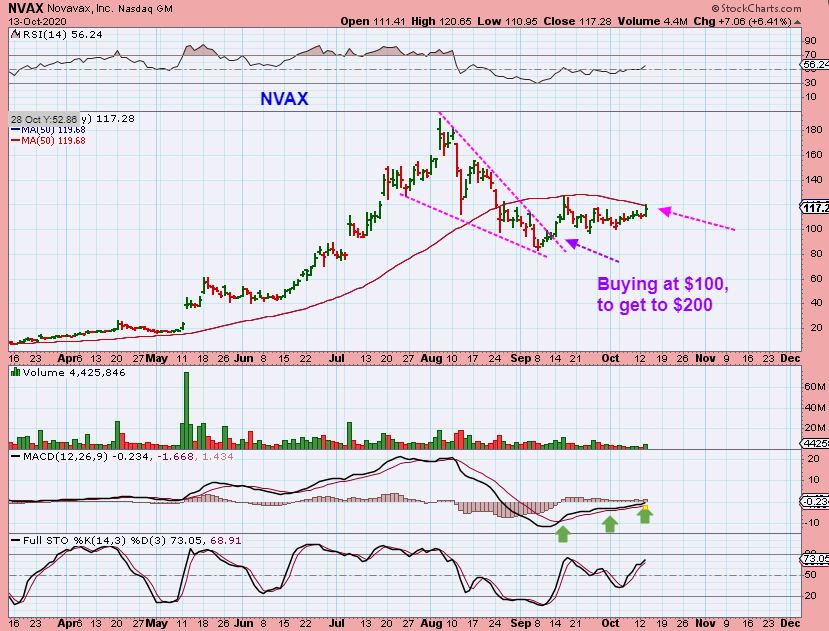Click the 'Nasdaq GM' exchange label
Viewport: 829px width, 631px height.
click(145, 9)
